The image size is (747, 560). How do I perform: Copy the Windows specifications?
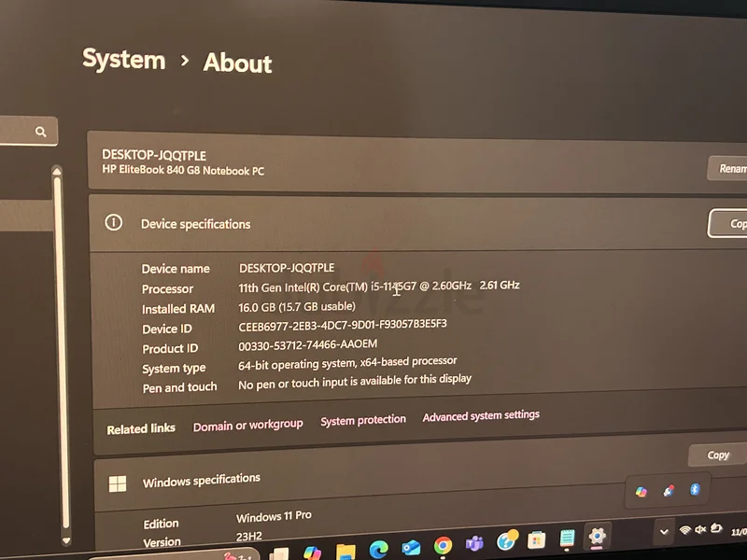[x=717, y=455]
